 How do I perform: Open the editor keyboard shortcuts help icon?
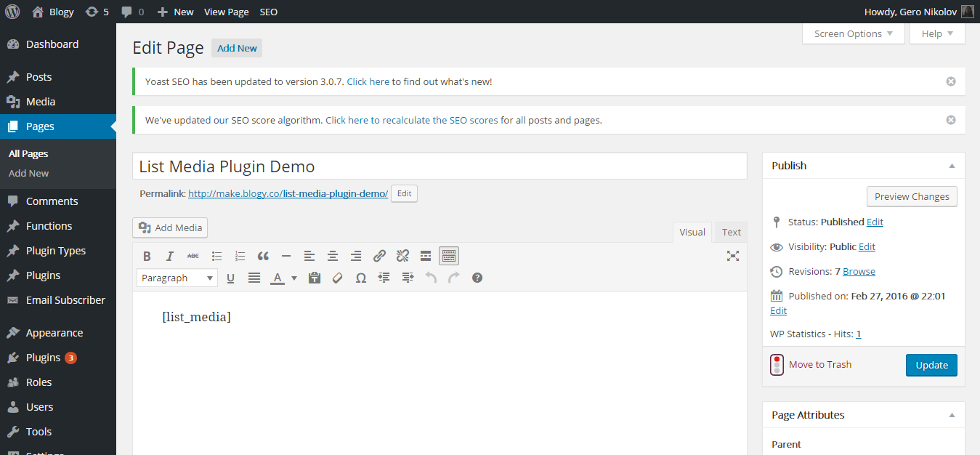pos(477,278)
